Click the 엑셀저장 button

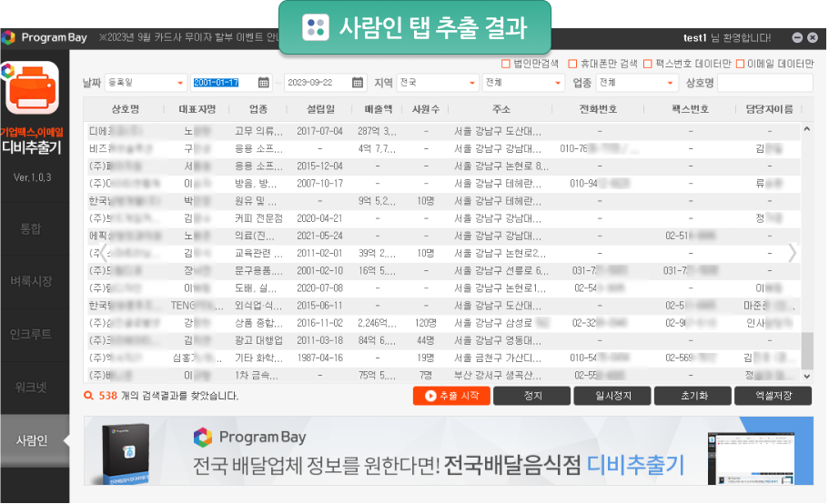click(x=773, y=396)
